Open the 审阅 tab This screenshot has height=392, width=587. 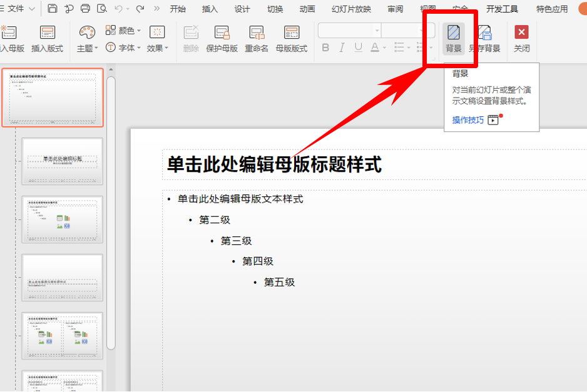tap(396, 9)
